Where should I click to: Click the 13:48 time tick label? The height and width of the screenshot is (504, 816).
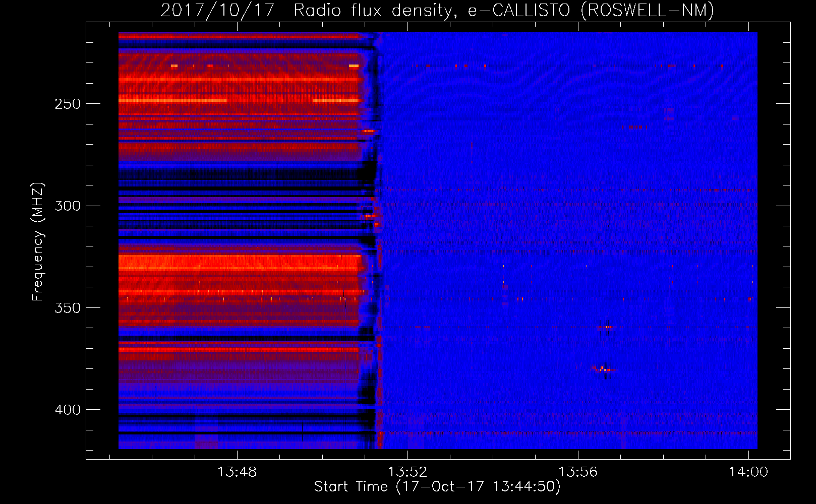pos(237,472)
